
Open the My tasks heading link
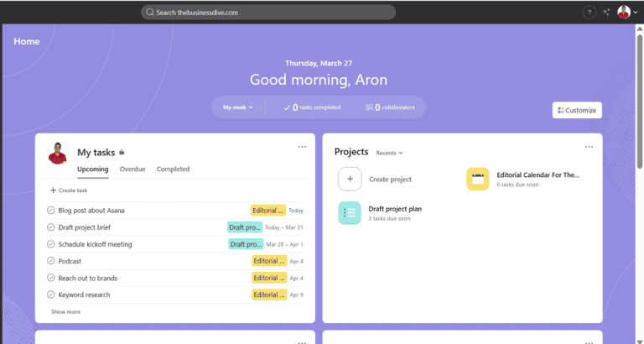click(96, 153)
